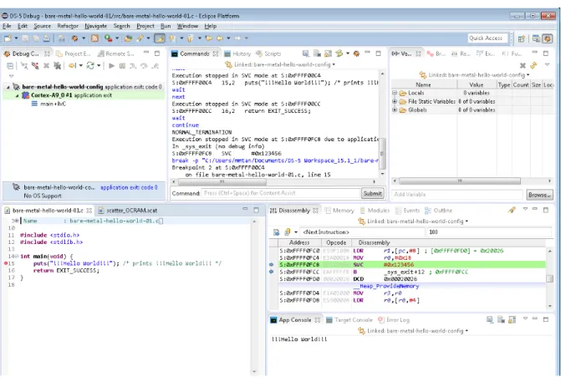Click the Variables view horizontal scrollbar thumb
Image resolution: width=571 pixels, height=392 pixels.
[x=460, y=181]
